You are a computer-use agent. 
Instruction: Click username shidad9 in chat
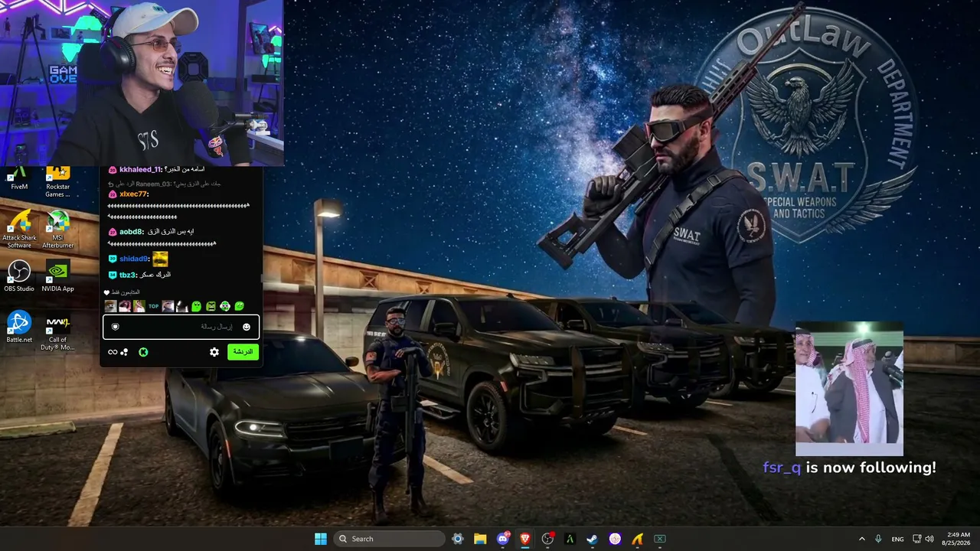(x=134, y=259)
